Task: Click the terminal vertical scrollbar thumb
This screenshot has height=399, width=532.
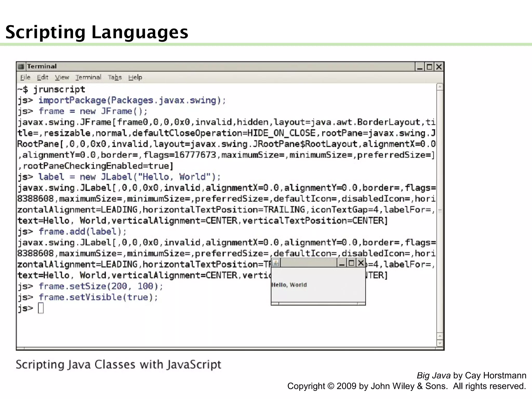Action: pyautogui.click(x=440, y=211)
